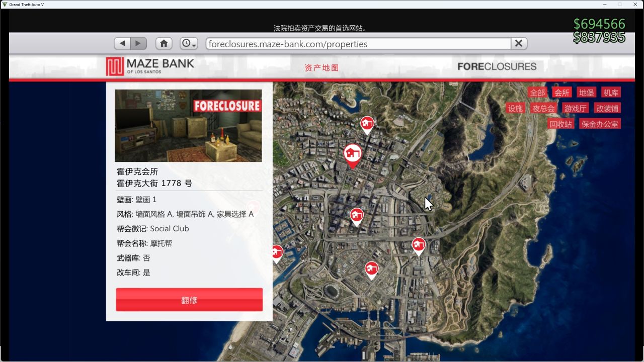Click the northernmost property marker on the map
This screenshot has width=644, height=362.
coord(367,124)
